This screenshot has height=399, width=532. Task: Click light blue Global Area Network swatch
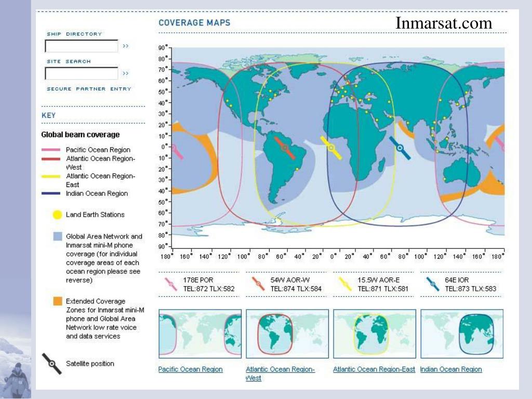pyautogui.click(x=58, y=236)
